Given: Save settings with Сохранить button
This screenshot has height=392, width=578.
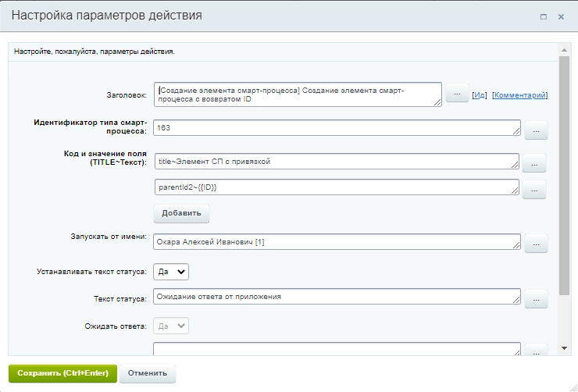Looking at the screenshot, I should point(62,373).
